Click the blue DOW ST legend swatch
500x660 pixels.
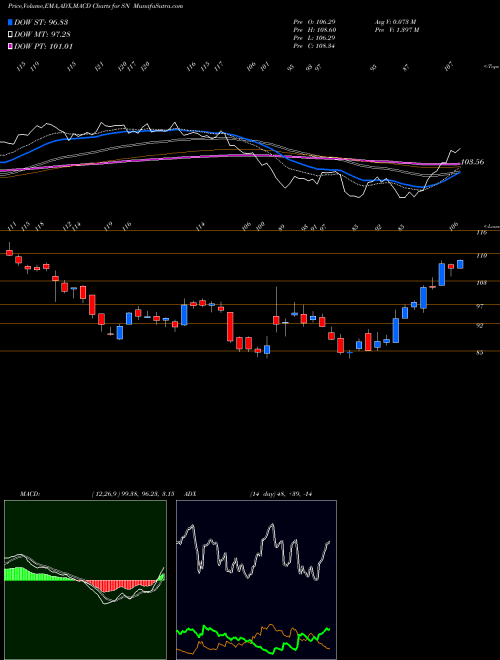(10, 22)
